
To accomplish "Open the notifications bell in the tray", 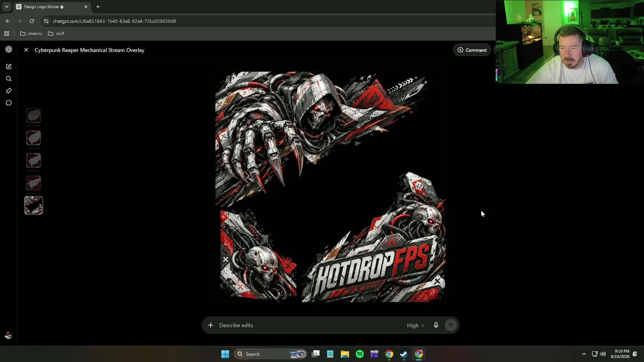I will coord(635,354).
